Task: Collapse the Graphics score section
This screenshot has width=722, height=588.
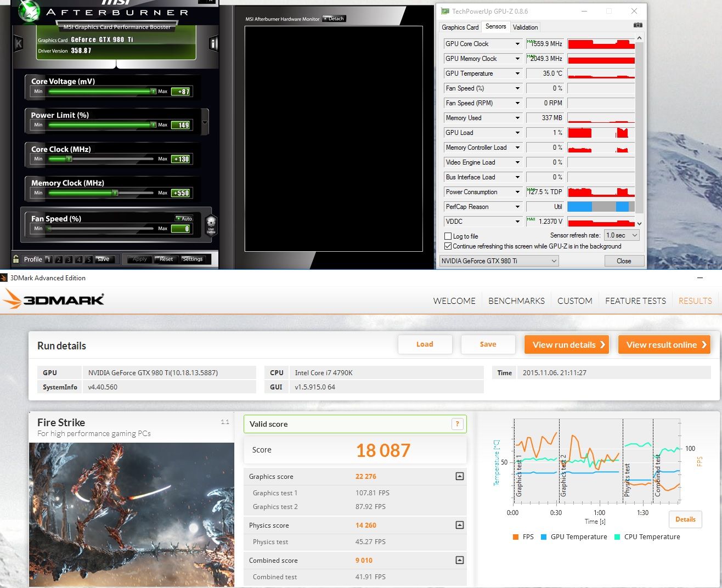Action: coord(460,476)
